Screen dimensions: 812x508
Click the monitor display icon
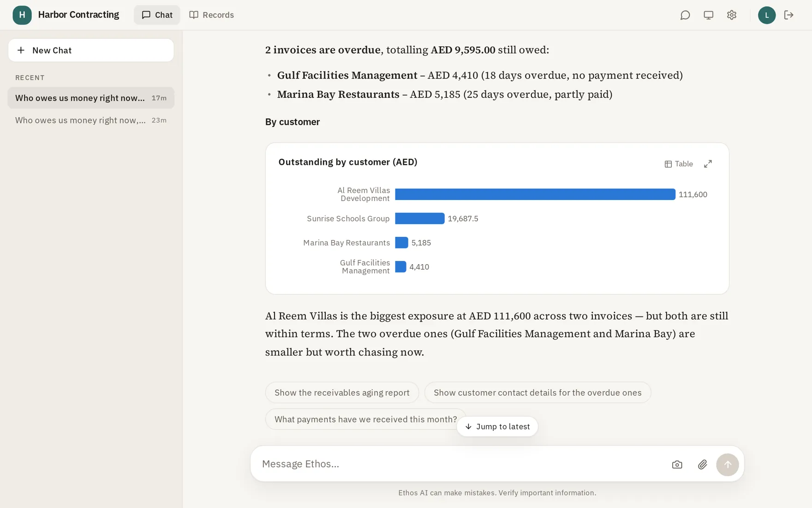pyautogui.click(x=708, y=15)
